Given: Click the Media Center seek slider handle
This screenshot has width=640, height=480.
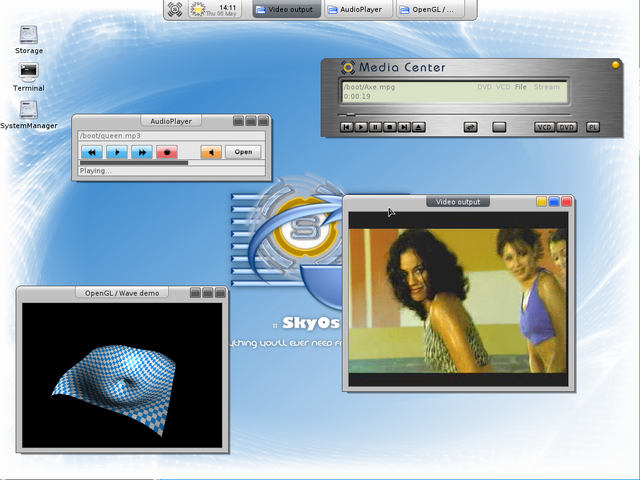Looking at the screenshot, I should click(x=350, y=114).
